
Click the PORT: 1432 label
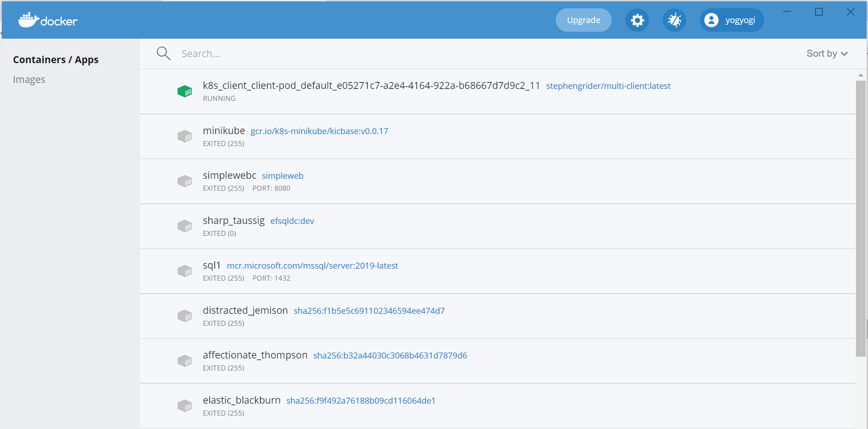click(x=271, y=278)
